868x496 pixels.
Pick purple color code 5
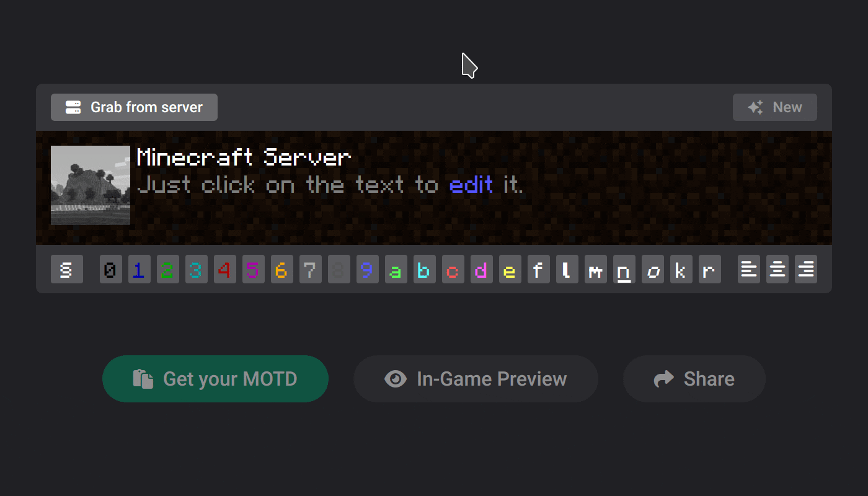pos(254,270)
